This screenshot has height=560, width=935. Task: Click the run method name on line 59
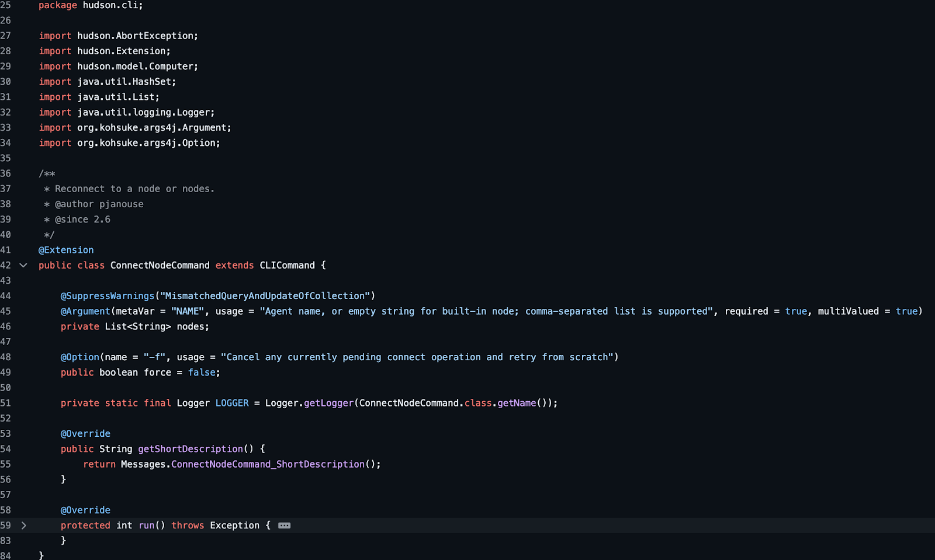pos(146,526)
